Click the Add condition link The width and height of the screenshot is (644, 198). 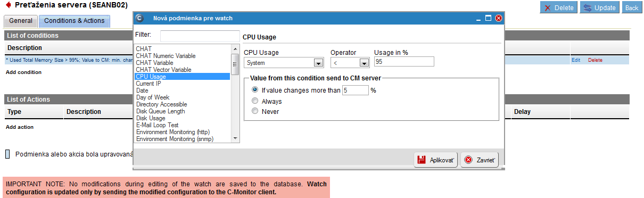click(x=23, y=72)
